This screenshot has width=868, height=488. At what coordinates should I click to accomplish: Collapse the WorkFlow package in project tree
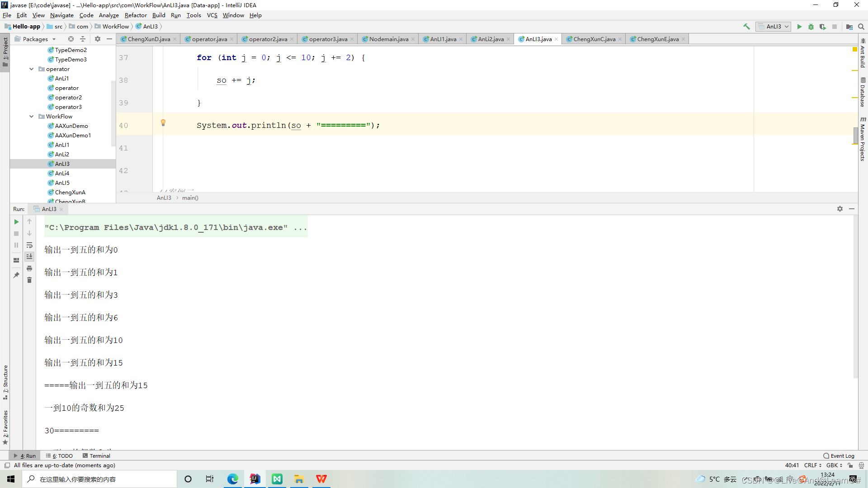tap(31, 116)
